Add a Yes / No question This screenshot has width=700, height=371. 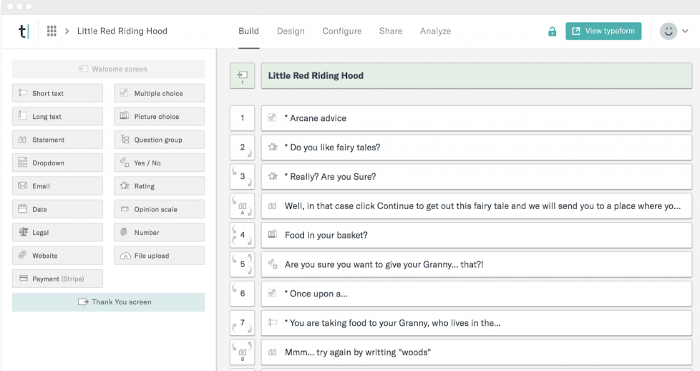(x=159, y=163)
